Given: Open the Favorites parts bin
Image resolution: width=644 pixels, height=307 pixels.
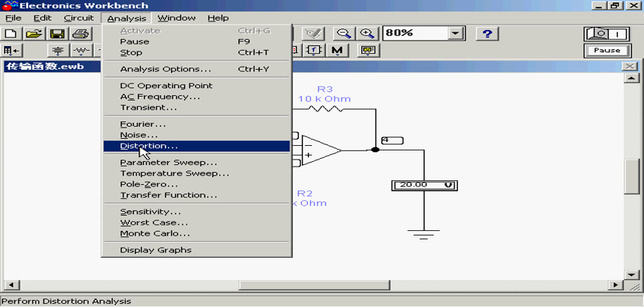Looking at the screenshot, I should 11,51.
